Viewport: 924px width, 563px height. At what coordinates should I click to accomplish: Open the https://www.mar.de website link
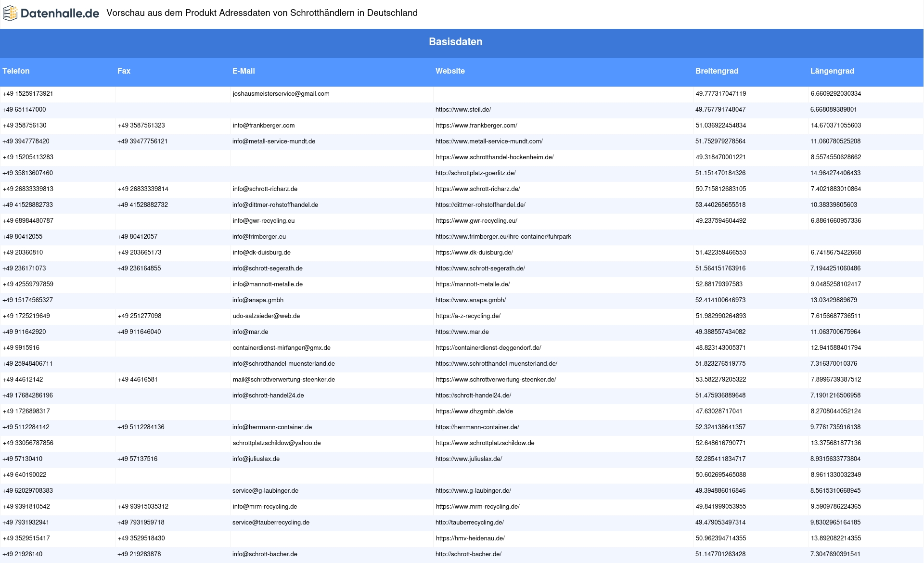click(x=462, y=332)
